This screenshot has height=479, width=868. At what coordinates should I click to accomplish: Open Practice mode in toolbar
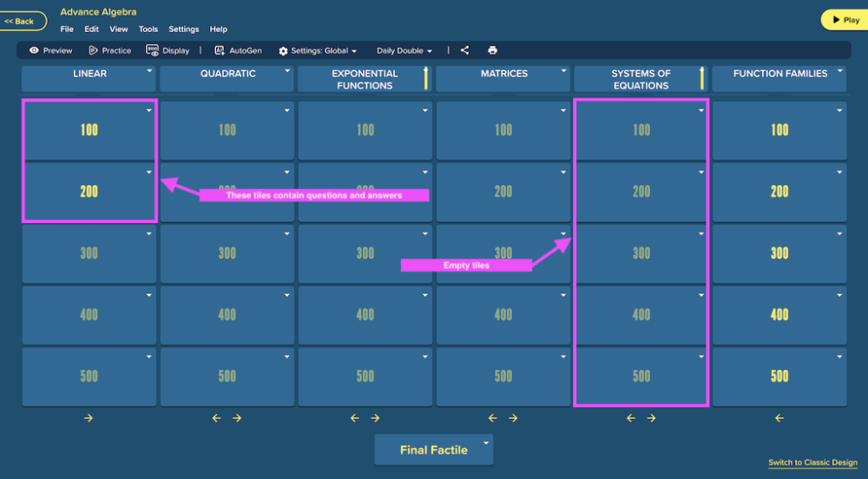[109, 50]
